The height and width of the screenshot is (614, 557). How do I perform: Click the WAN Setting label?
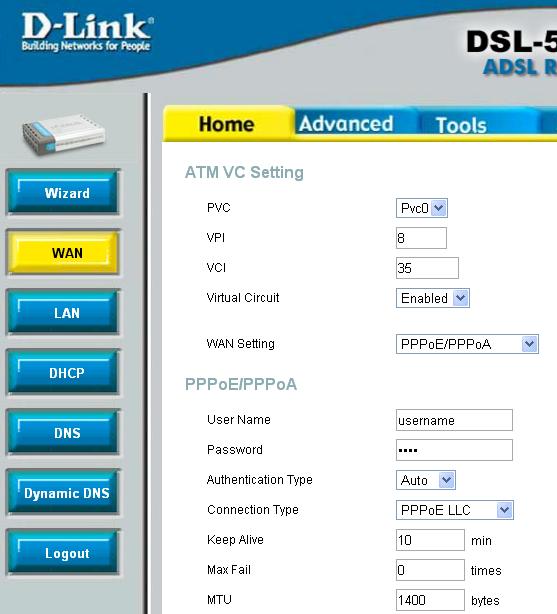241,343
